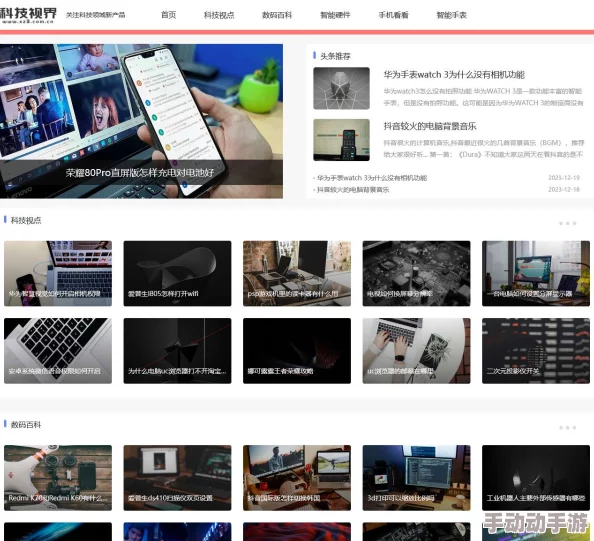This screenshot has height=541, width=594.
Task: Click the phone-on-stand thumbnail for 抖音 article
Action: 341,140
